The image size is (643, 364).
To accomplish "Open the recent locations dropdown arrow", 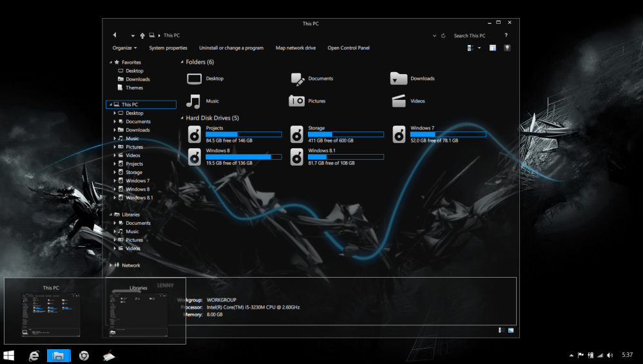I will (133, 36).
